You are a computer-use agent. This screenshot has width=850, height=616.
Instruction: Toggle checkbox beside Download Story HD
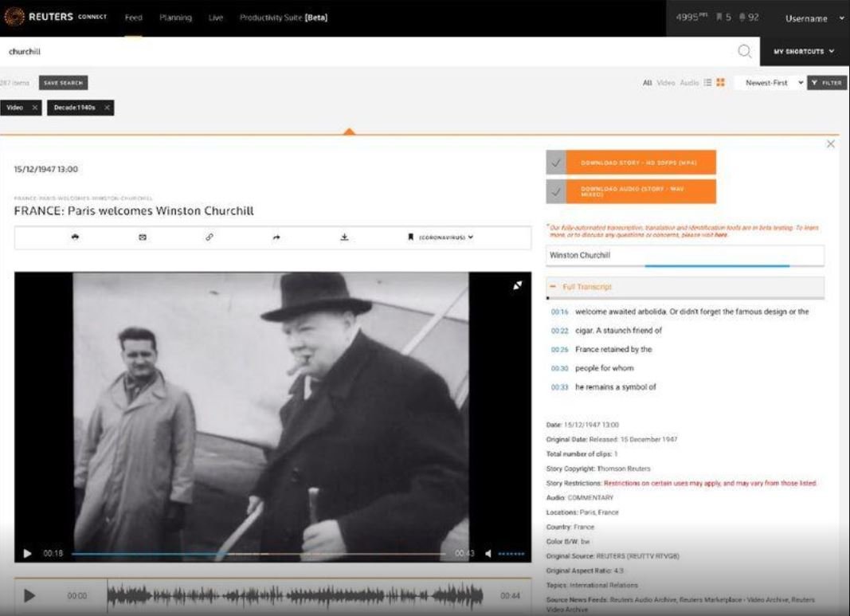(556, 163)
